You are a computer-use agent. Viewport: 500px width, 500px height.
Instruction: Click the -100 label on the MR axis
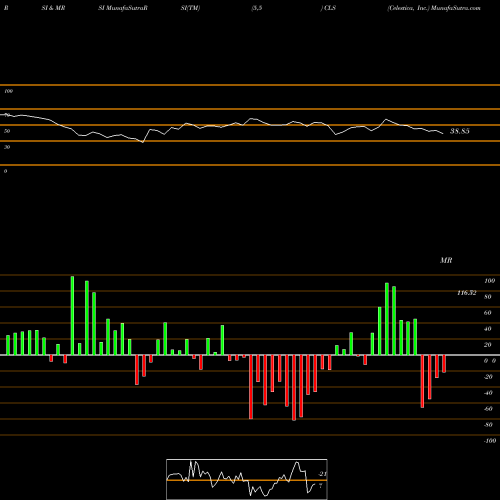tap(489, 441)
